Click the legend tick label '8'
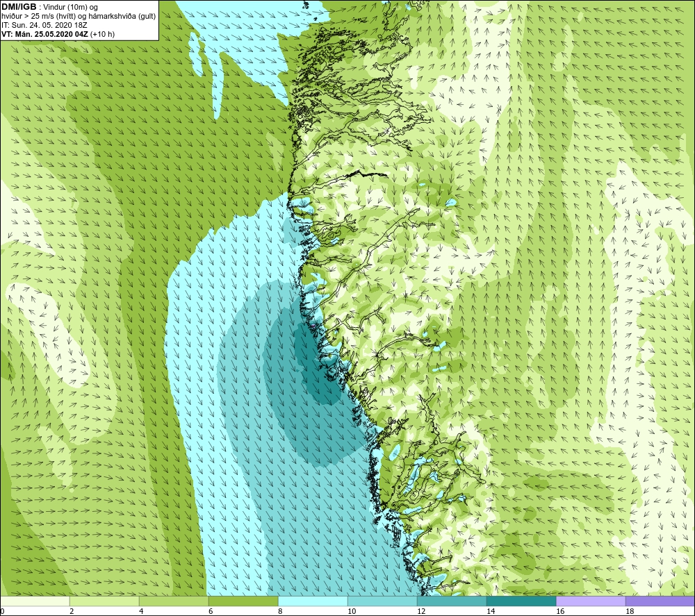This screenshot has width=695, height=616. pos(280,611)
